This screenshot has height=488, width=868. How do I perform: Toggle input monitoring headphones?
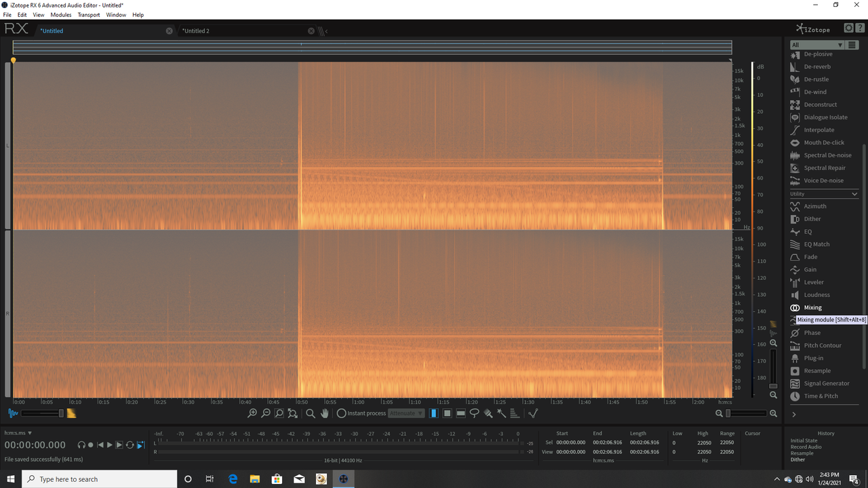coord(81,445)
